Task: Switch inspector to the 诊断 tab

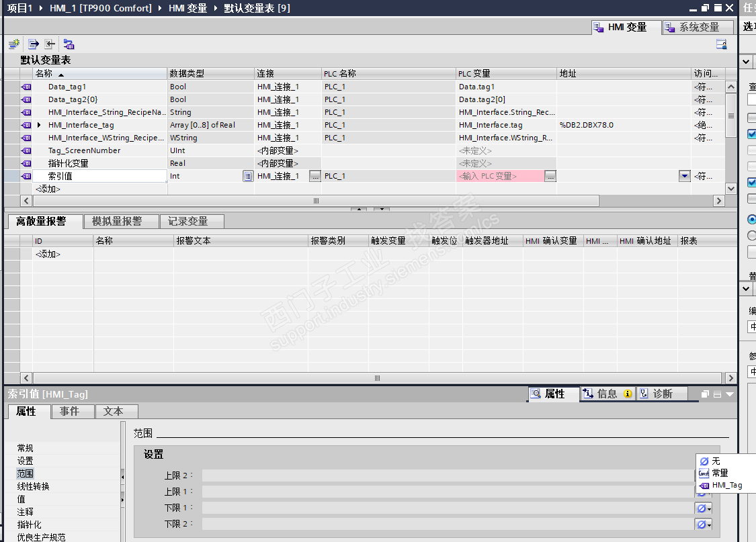Action: (662, 394)
